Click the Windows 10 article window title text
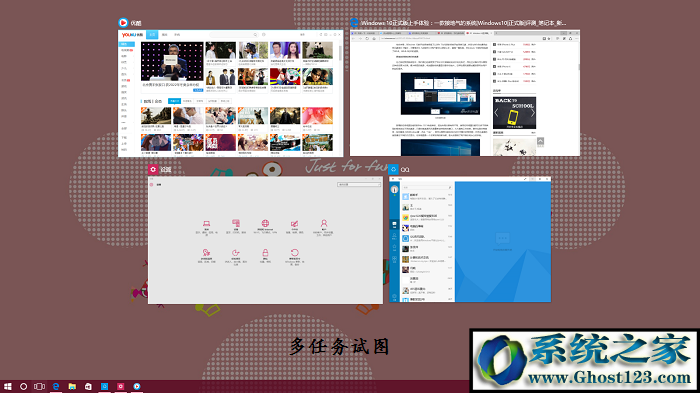This screenshot has height=393, width=700. (463, 23)
